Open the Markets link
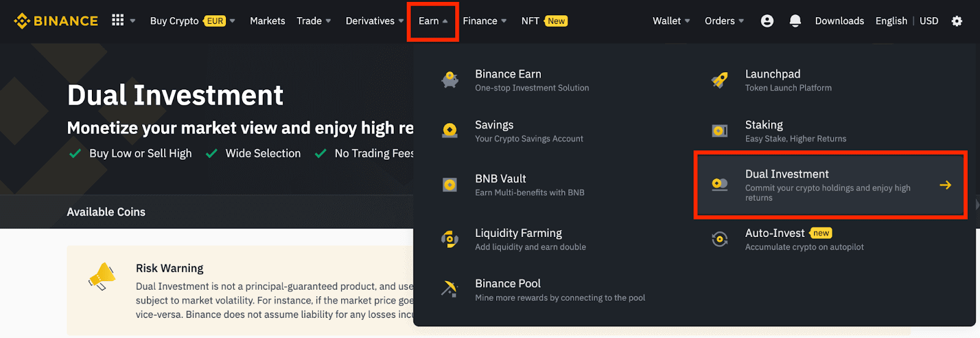The width and height of the screenshot is (980, 338). (267, 21)
